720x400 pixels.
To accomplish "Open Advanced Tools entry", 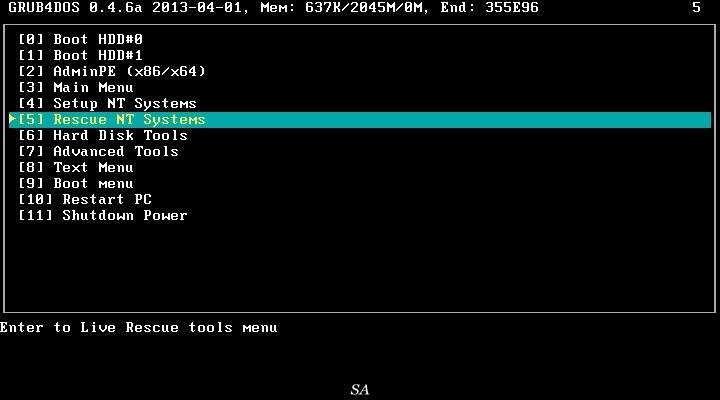I will 98,152.
